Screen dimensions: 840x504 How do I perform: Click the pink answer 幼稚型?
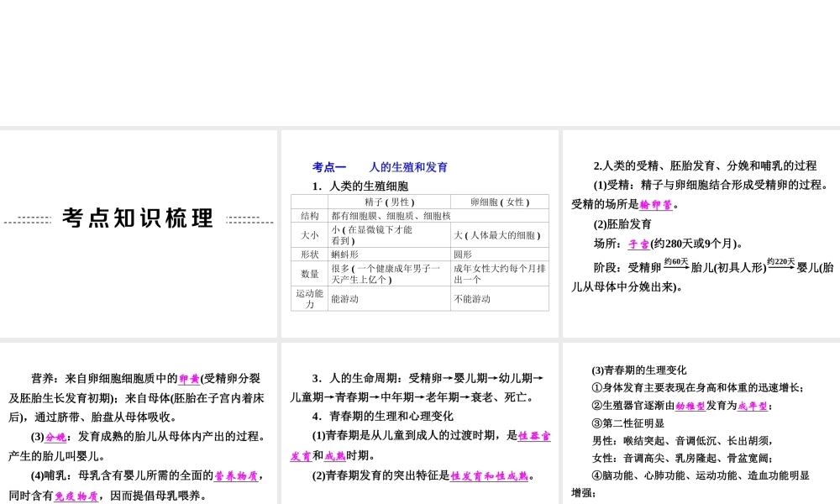(690, 406)
